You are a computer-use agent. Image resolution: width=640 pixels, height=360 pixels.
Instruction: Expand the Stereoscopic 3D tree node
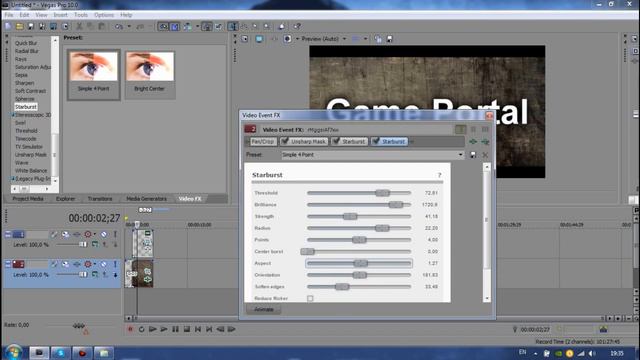[13, 115]
